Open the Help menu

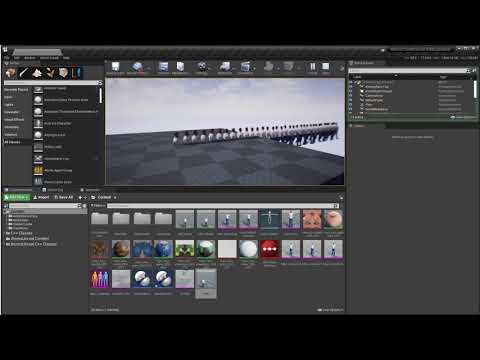pos(66,58)
